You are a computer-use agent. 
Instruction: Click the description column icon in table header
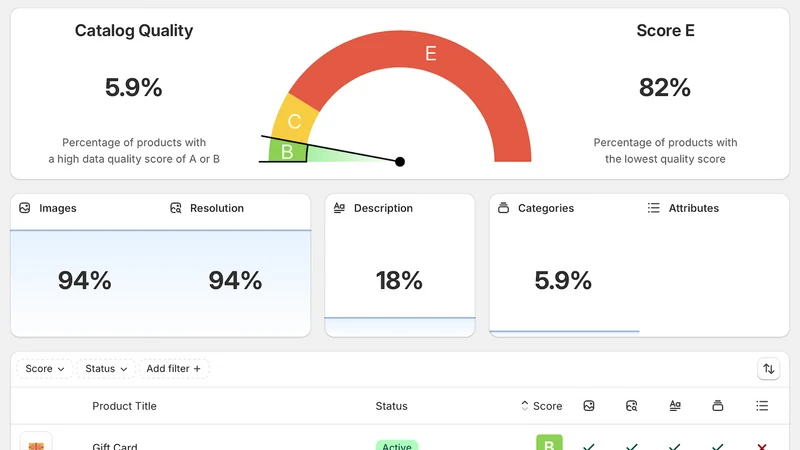click(x=675, y=406)
